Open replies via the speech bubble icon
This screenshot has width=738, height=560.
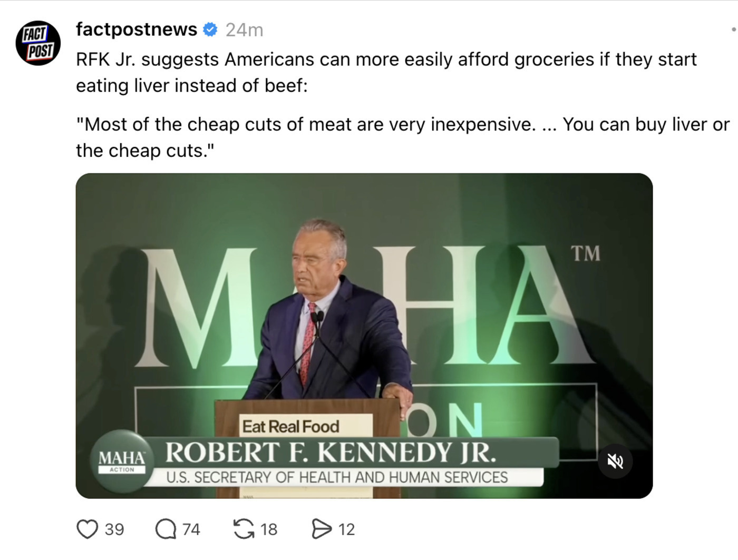pyautogui.click(x=166, y=529)
